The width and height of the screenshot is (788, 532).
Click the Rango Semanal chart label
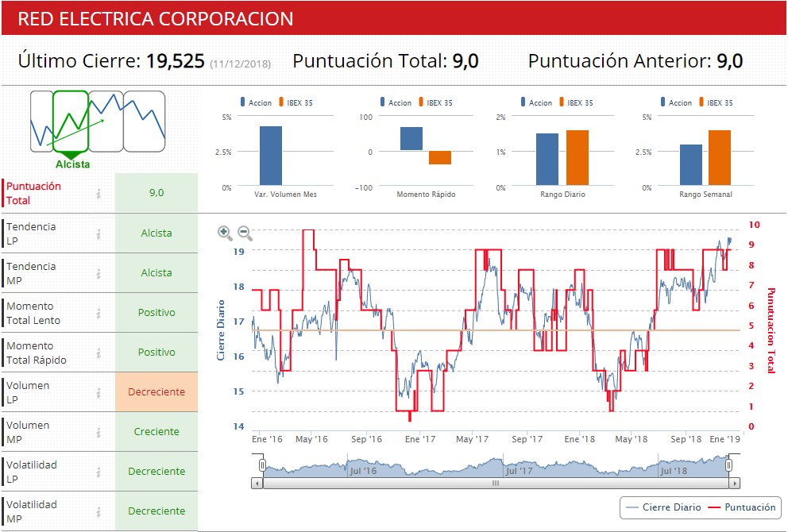[705, 195]
